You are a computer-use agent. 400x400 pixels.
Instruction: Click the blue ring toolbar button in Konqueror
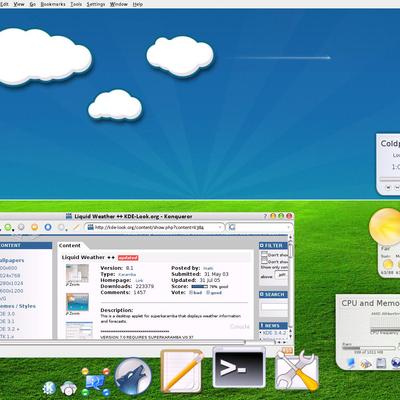pos(48,227)
